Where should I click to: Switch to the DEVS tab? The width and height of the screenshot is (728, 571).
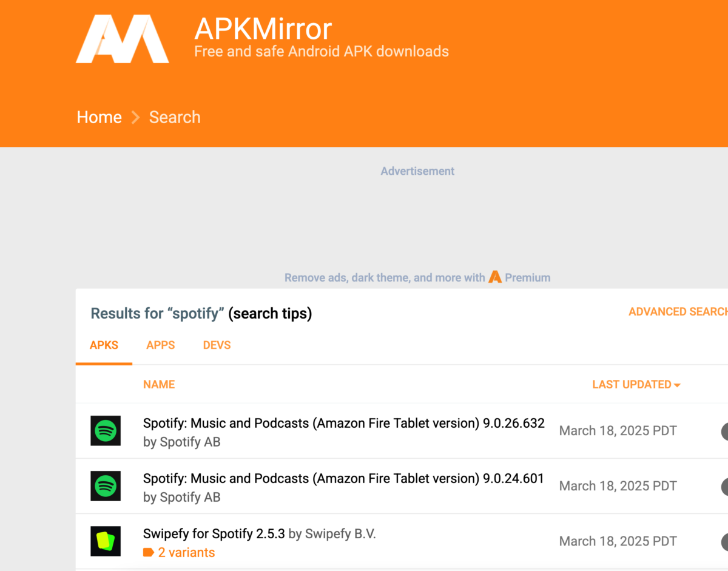(x=217, y=345)
